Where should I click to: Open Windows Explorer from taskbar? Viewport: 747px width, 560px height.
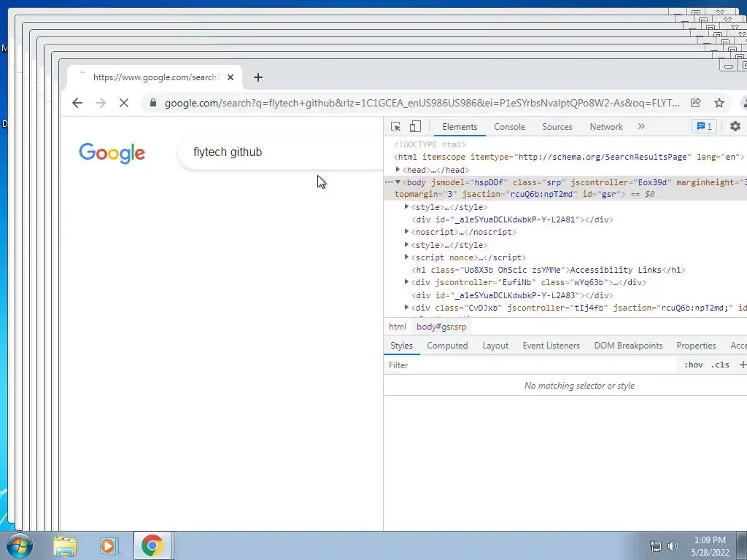point(65,545)
